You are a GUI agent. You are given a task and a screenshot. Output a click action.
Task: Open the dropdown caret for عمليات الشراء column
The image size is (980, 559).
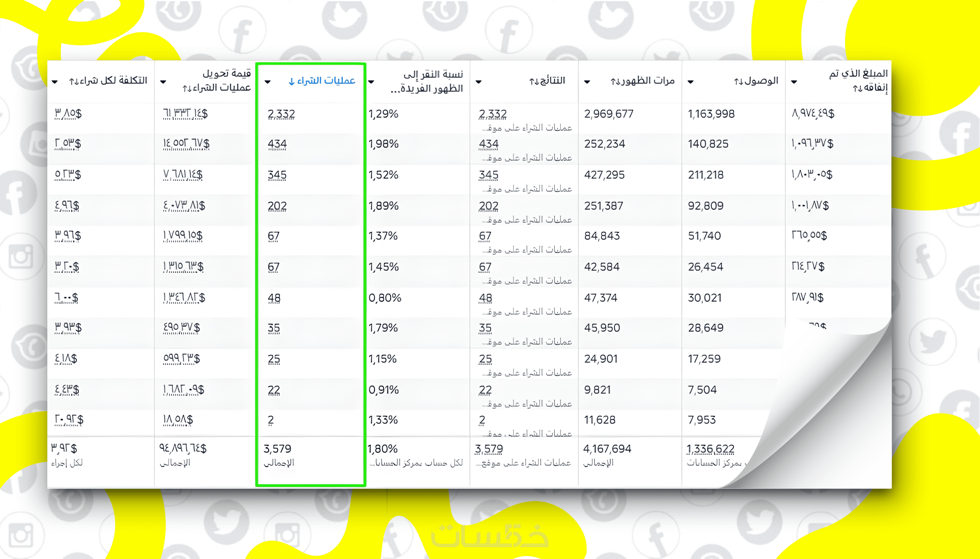tap(268, 82)
